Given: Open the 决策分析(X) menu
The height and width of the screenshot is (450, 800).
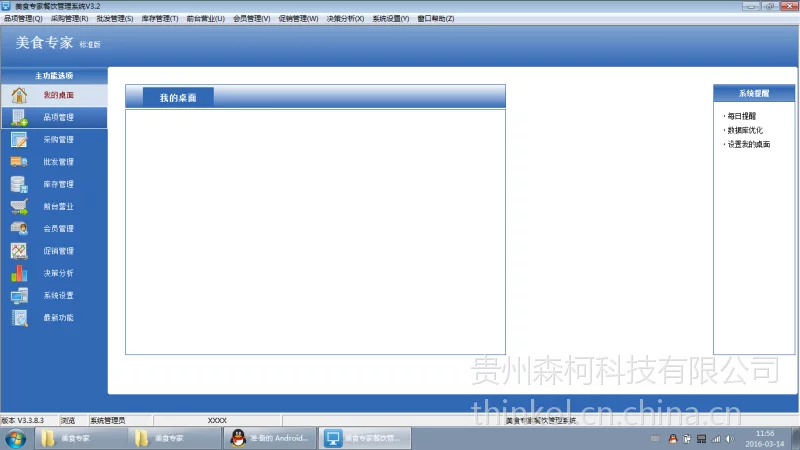Looking at the screenshot, I should [345, 18].
